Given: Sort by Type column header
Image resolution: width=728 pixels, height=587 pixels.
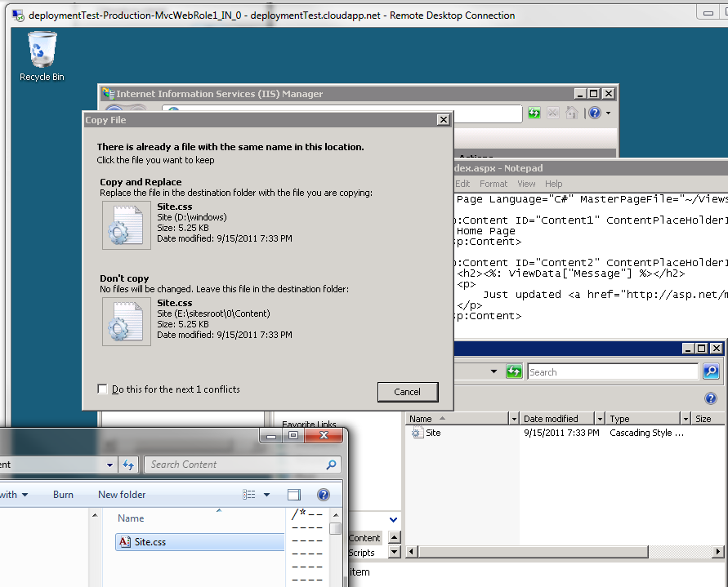Looking at the screenshot, I should pos(644,419).
